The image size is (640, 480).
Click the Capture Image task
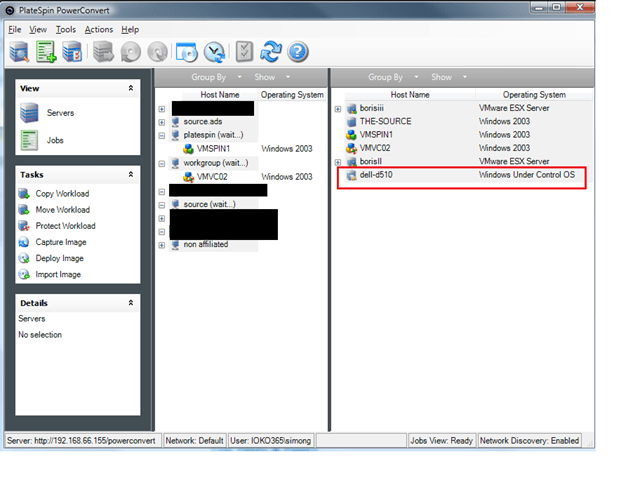(60, 242)
